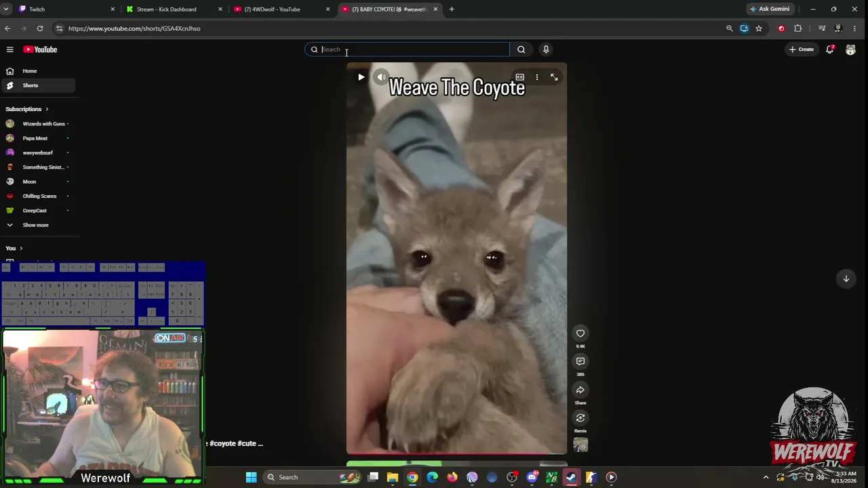Show hidden system tray icons
868x488 pixels.
tap(766, 477)
